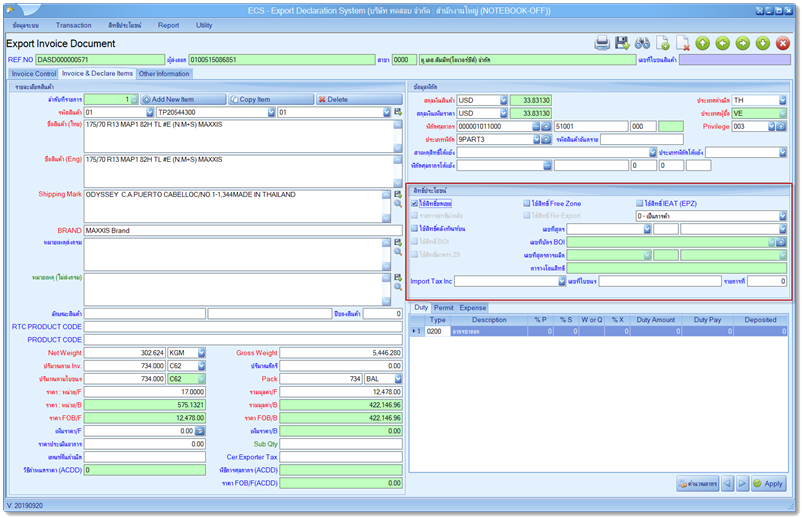The image size is (802, 518).
Task: Click the Shipping Mark box scroll-down arrow
Action: [386, 218]
